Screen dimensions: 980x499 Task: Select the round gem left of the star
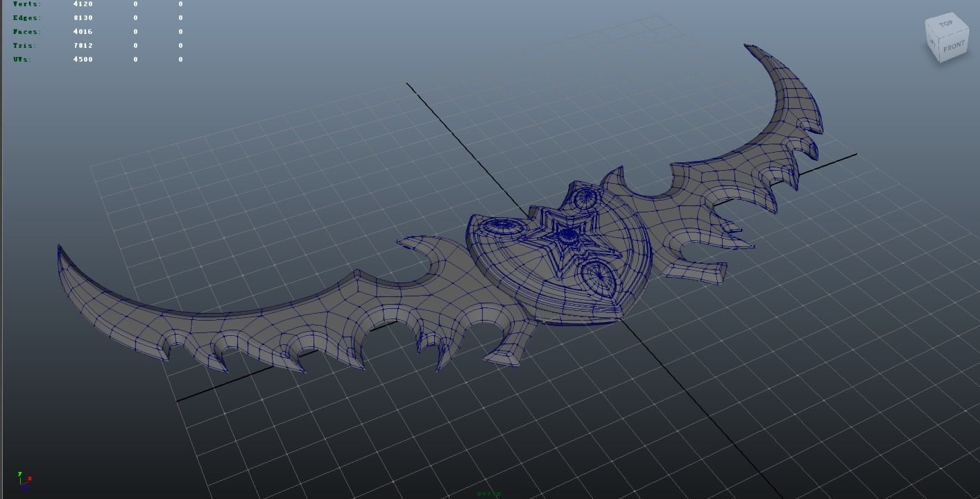click(499, 226)
